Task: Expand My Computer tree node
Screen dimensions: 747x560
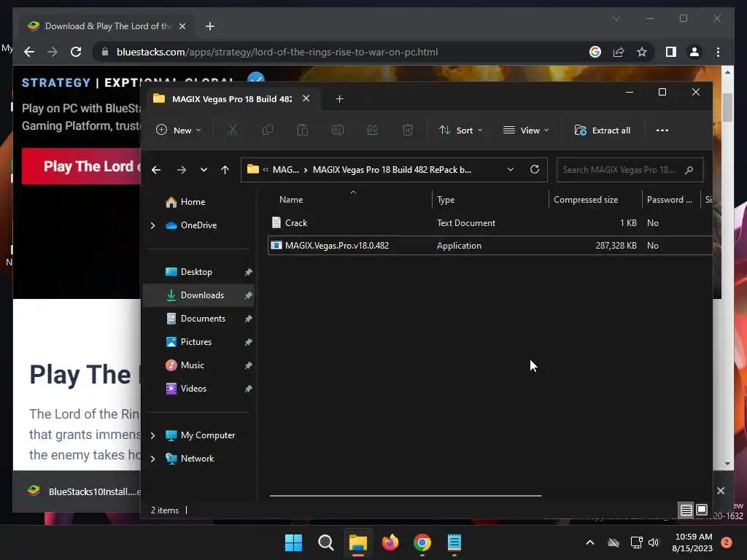Action: point(153,435)
